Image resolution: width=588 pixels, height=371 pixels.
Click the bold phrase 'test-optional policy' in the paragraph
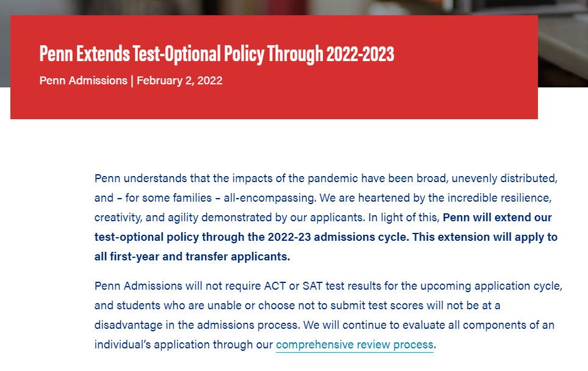[x=147, y=237]
